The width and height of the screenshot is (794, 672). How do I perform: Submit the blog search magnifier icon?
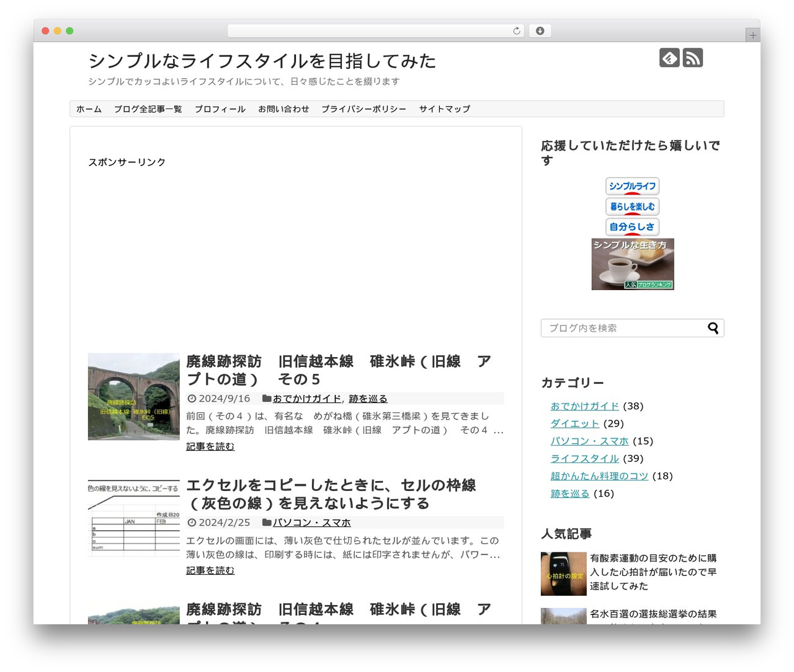click(713, 328)
